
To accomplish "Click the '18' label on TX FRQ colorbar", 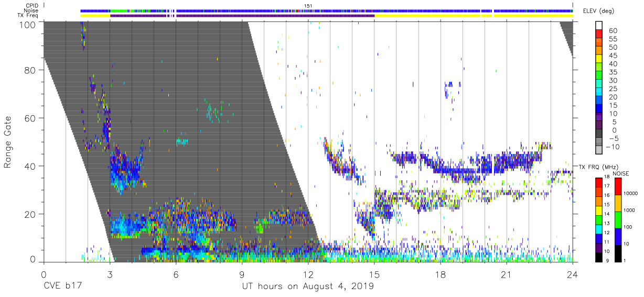I will 607,177.
